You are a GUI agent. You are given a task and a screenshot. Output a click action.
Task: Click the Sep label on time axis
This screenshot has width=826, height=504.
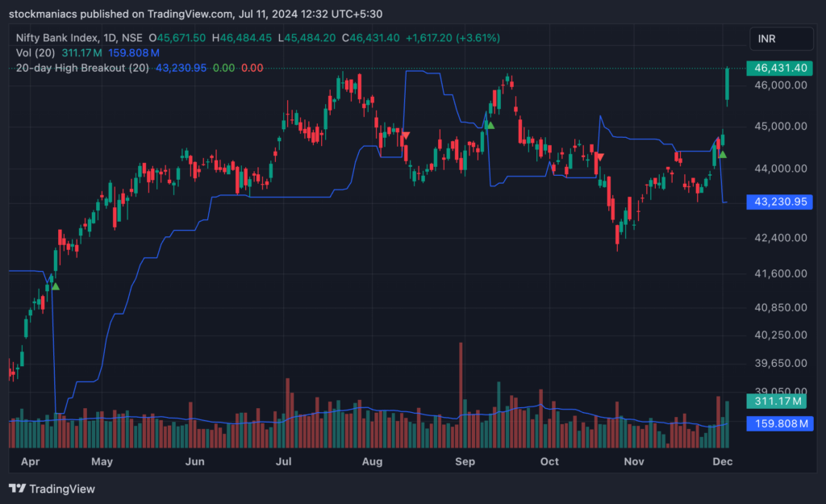click(x=465, y=461)
